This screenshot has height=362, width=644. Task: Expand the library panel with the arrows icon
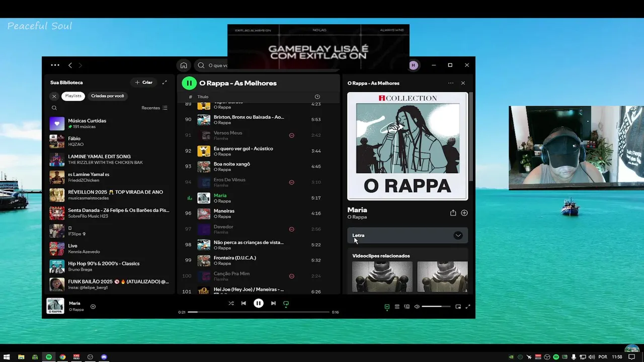165,82
